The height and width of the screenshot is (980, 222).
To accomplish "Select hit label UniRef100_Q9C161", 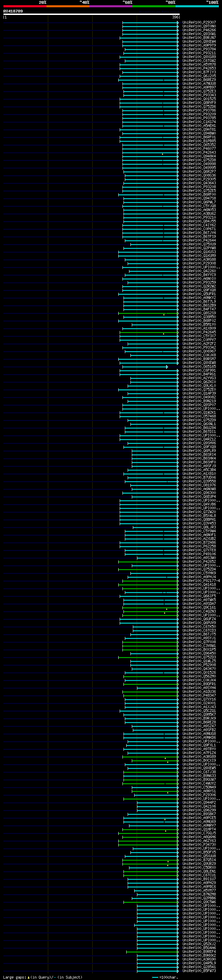I will (199, 608).
